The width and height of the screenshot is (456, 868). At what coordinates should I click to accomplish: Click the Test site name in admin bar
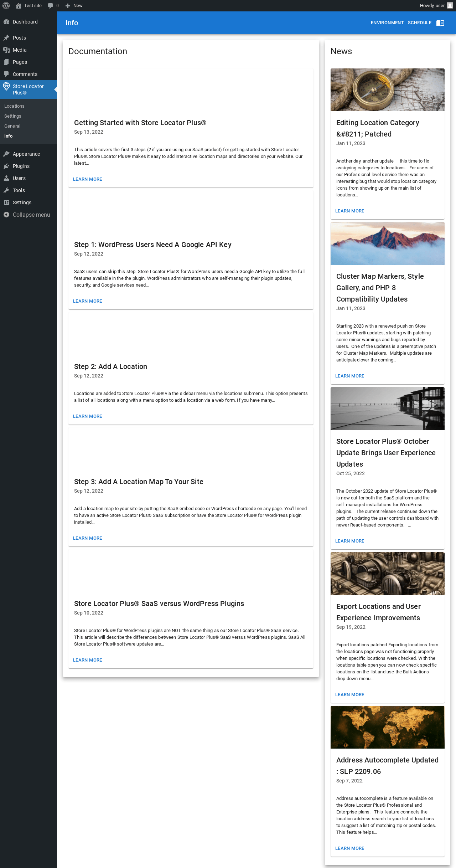click(x=33, y=6)
